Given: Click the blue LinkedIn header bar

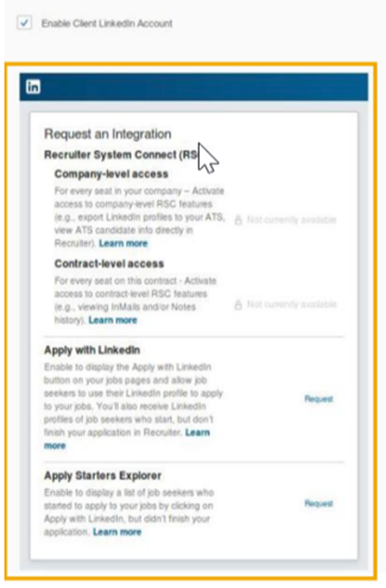Looking at the screenshot, I should coord(193,86).
